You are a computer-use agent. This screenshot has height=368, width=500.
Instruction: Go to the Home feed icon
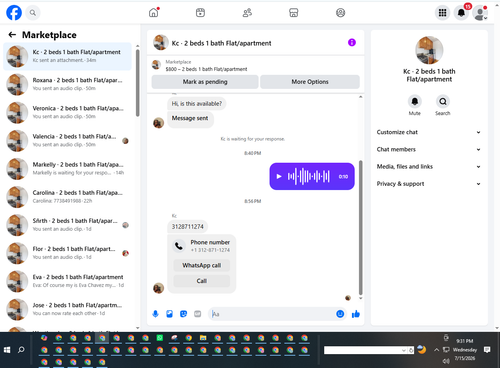[x=154, y=13]
